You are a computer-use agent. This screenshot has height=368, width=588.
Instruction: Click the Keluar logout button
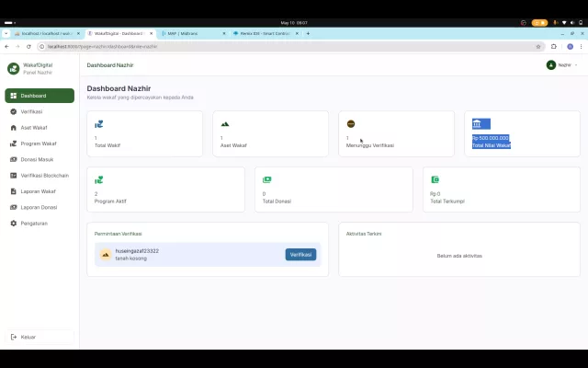40,337
